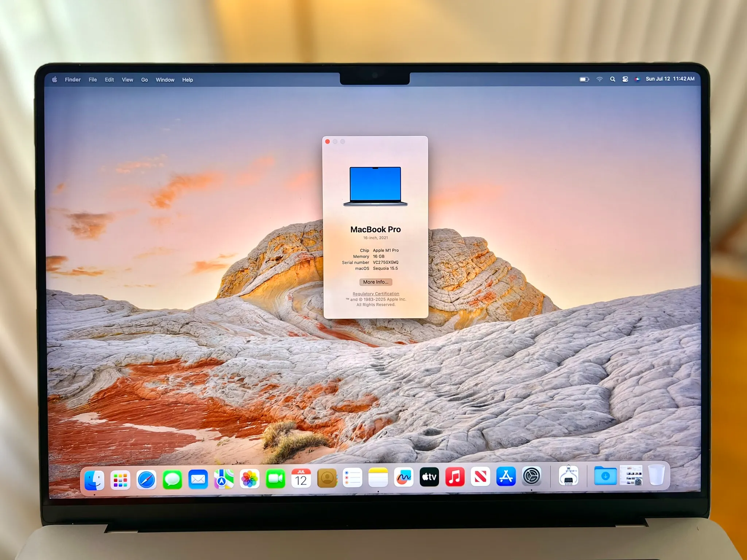
Task: Open the Downloads folder stack
Action: click(605, 476)
